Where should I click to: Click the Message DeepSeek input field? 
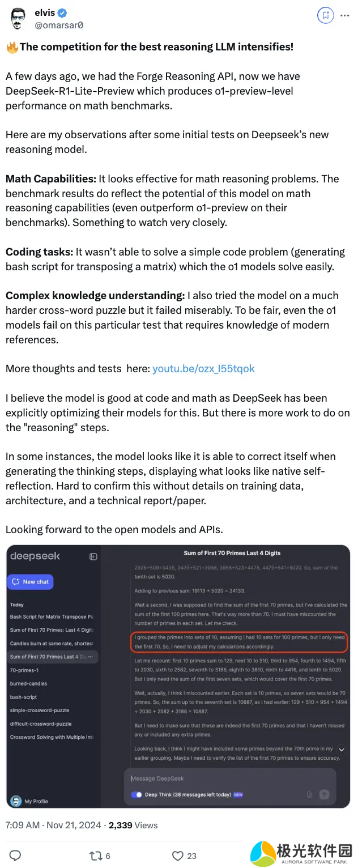click(x=227, y=778)
